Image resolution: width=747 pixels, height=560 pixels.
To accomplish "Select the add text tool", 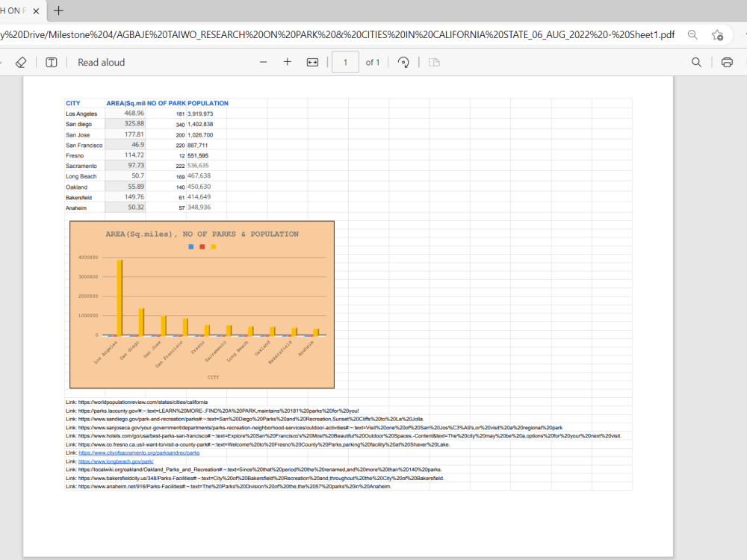I will coord(52,63).
